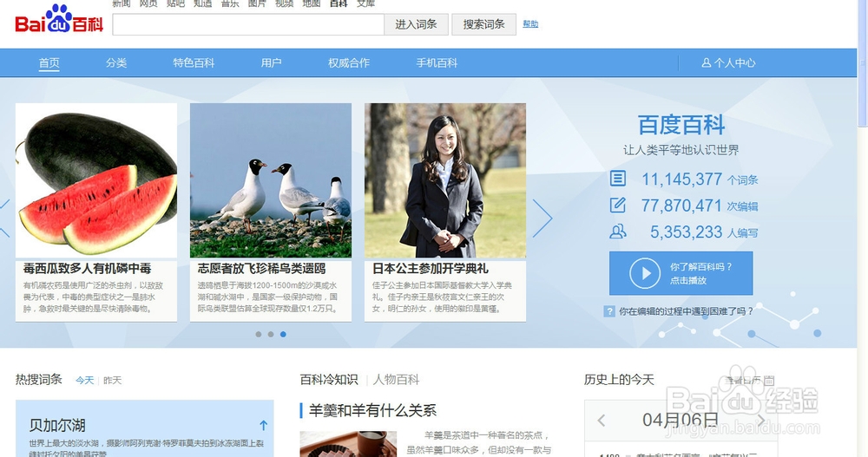Click the summary text starting 佳子公主参加日本国际基督教大学

(443, 297)
